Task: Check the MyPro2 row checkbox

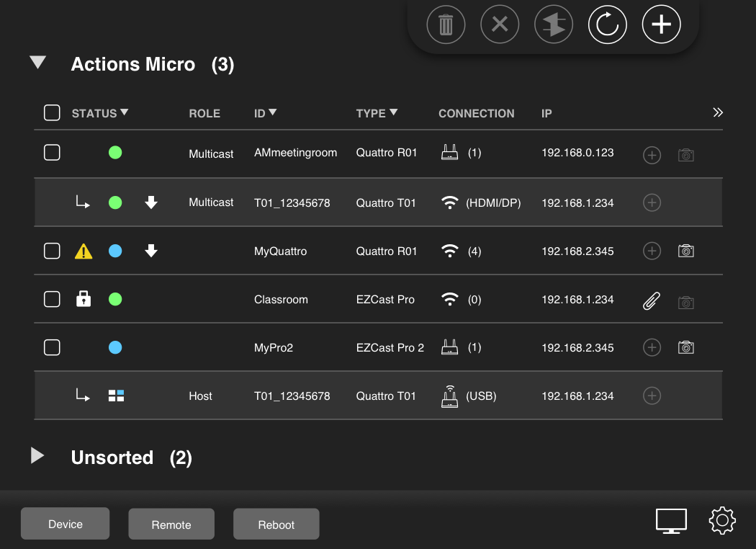Action: (x=52, y=347)
